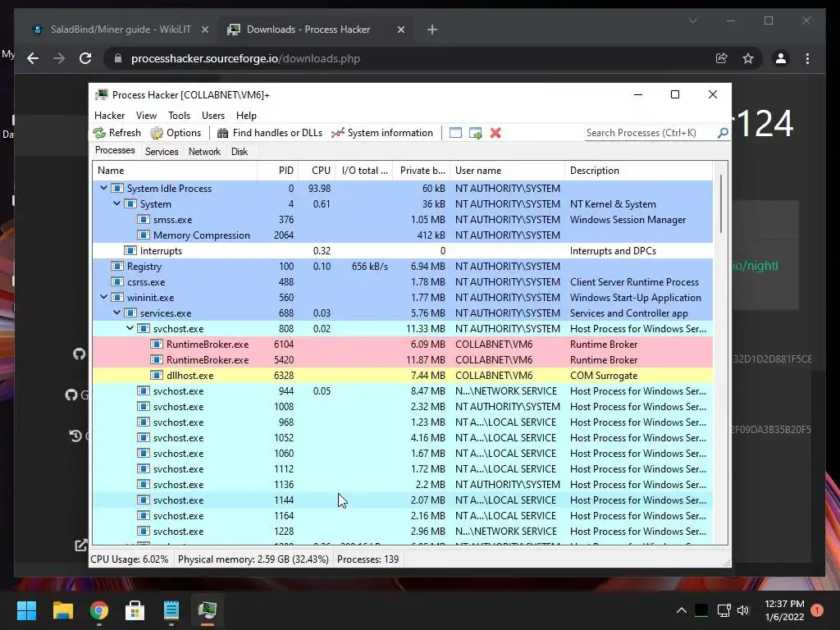Click the wininit.exe process icon
Image resolution: width=840 pixels, height=630 pixels.
(x=116, y=297)
